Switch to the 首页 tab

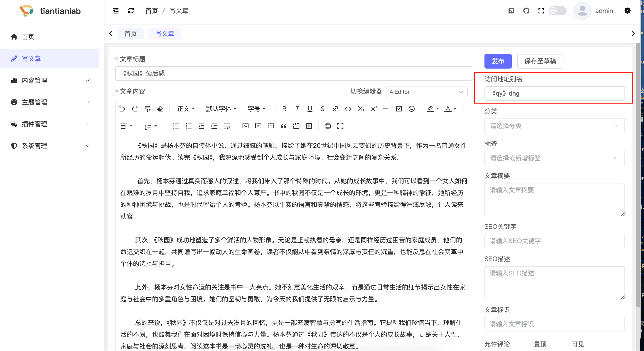coord(131,34)
